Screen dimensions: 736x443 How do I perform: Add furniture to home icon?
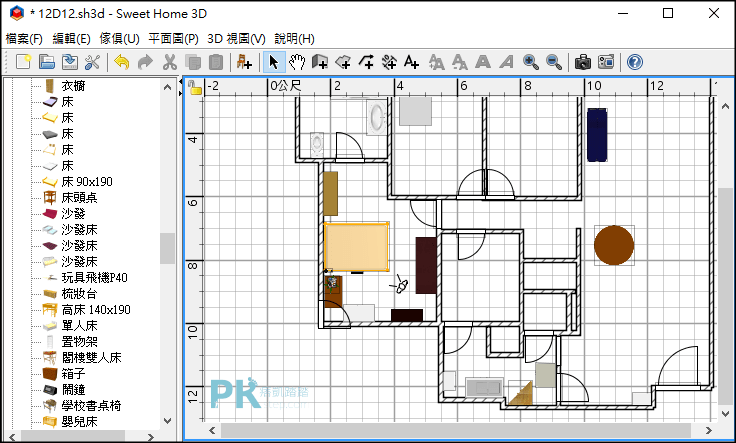coord(244,61)
